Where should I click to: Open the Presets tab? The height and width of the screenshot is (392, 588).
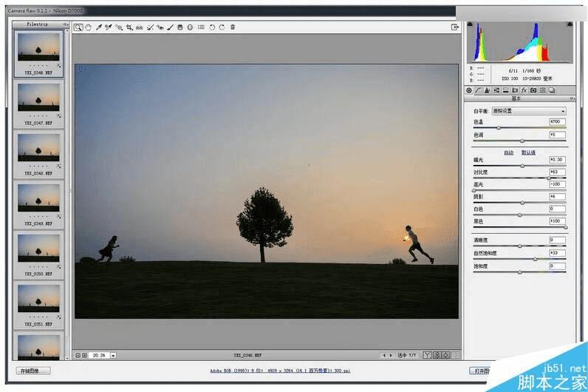pos(543,90)
